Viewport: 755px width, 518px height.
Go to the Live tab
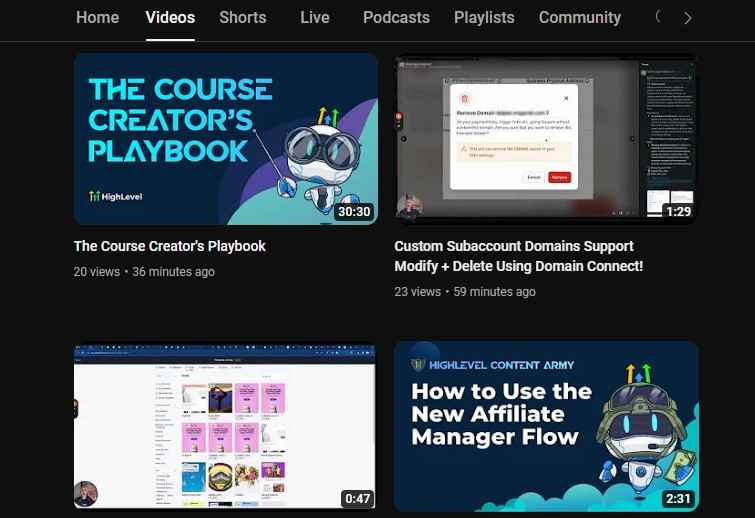point(315,18)
